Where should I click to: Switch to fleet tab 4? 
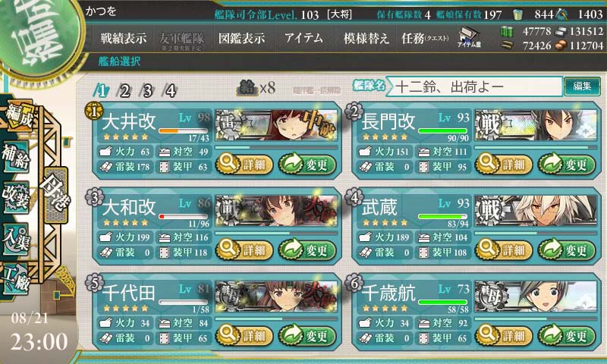(171, 91)
